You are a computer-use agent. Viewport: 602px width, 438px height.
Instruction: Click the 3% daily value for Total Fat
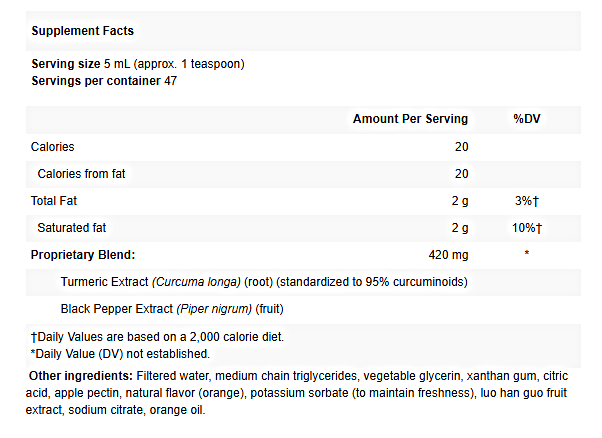pos(527,200)
